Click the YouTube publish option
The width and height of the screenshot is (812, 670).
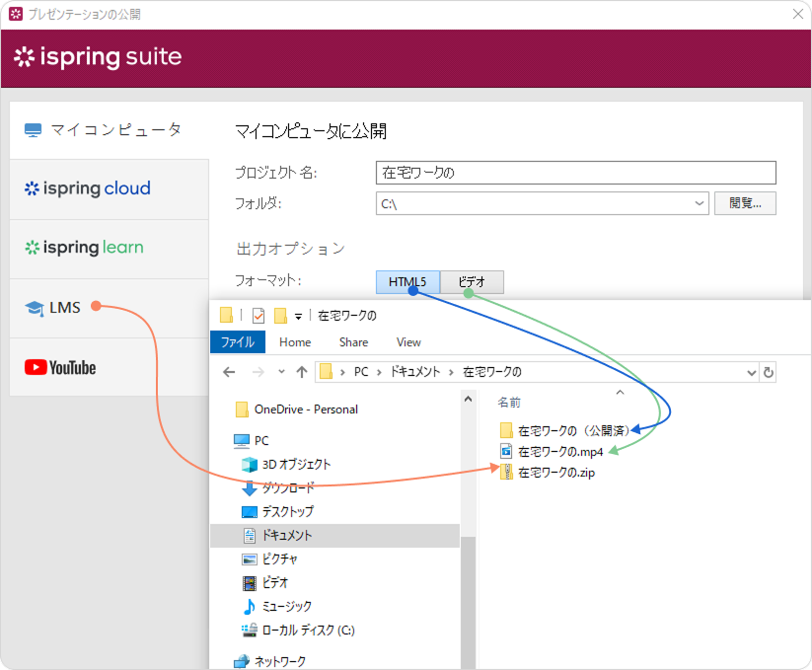(x=61, y=367)
